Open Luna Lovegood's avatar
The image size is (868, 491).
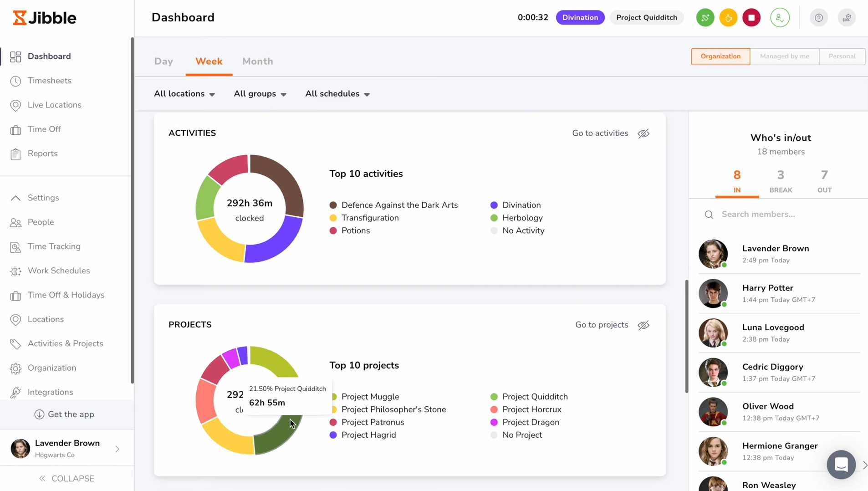click(713, 333)
